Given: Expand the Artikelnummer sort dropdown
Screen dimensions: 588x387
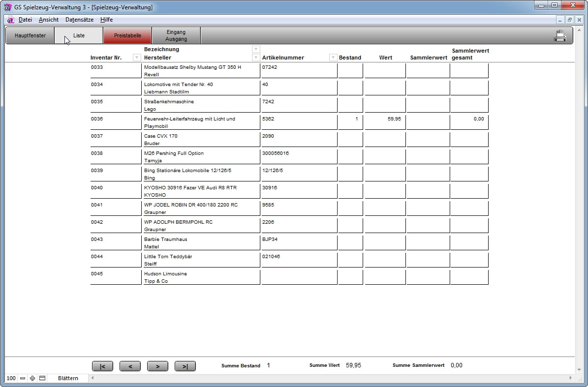Looking at the screenshot, I should pyautogui.click(x=333, y=58).
